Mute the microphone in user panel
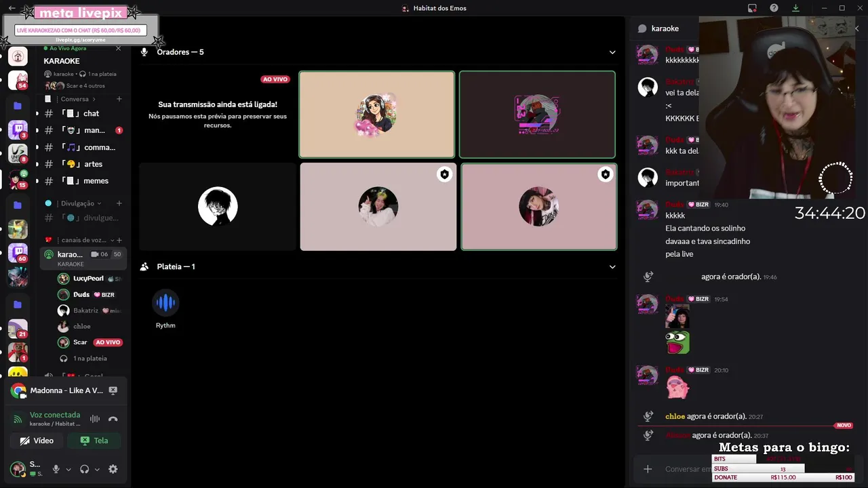 (56, 469)
